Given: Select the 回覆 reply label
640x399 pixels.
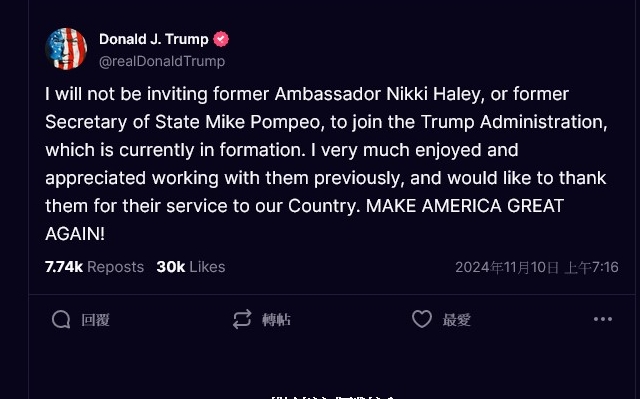Looking at the screenshot, I should pyautogui.click(x=96, y=319).
